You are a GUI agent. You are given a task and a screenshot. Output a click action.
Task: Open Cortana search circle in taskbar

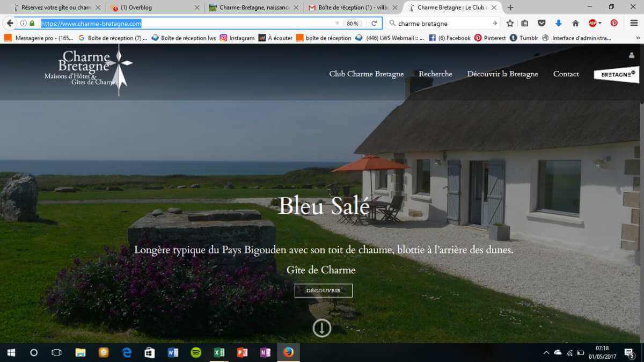[34, 353]
